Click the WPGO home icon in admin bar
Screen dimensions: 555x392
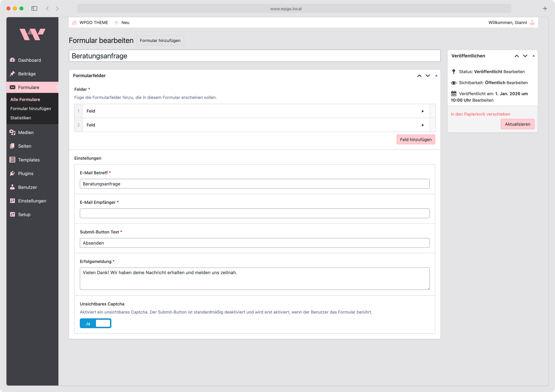74,23
